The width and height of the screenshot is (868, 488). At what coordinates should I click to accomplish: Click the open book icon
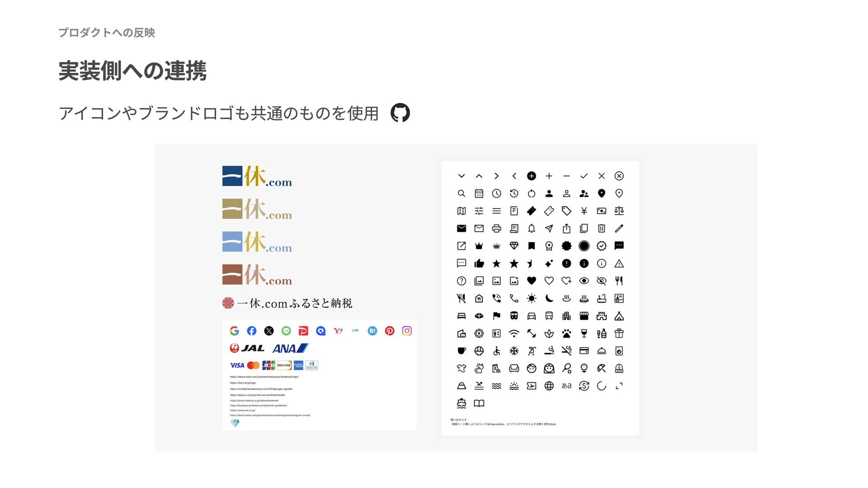click(479, 404)
